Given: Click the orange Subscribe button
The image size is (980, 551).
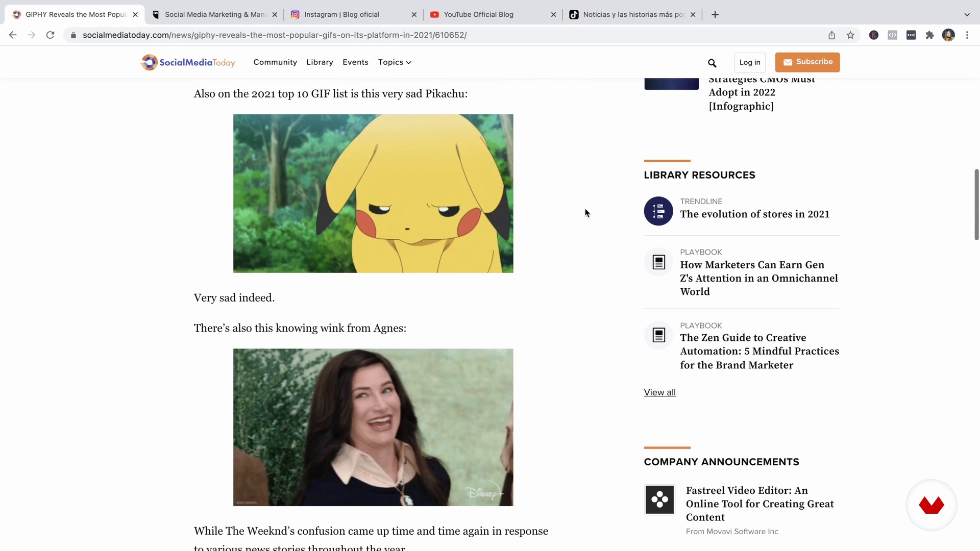Looking at the screenshot, I should click(x=807, y=62).
